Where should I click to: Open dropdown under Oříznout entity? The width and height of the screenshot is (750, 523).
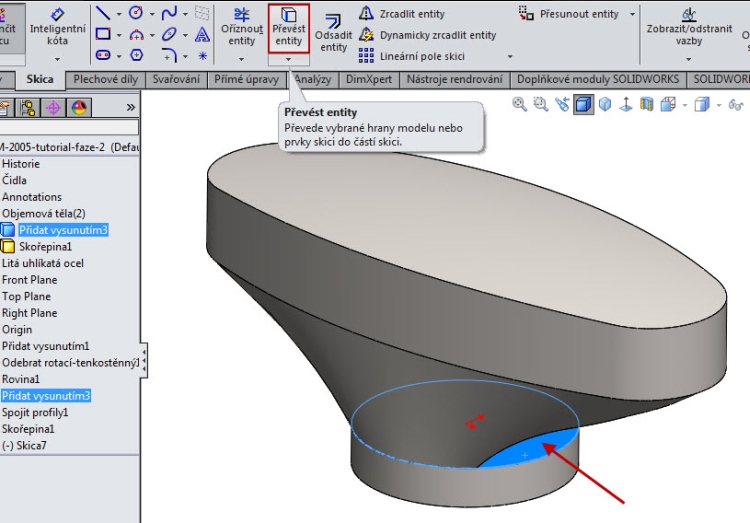[241, 59]
